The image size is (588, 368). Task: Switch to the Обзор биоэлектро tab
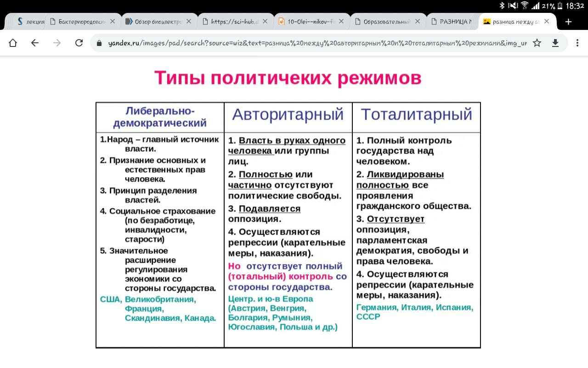153,22
